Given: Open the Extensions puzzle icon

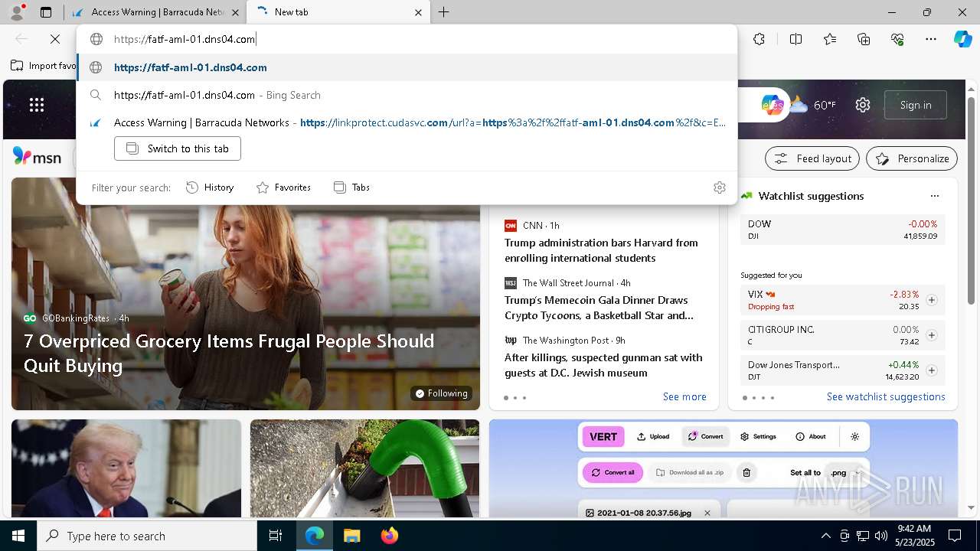Looking at the screenshot, I should [759, 39].
